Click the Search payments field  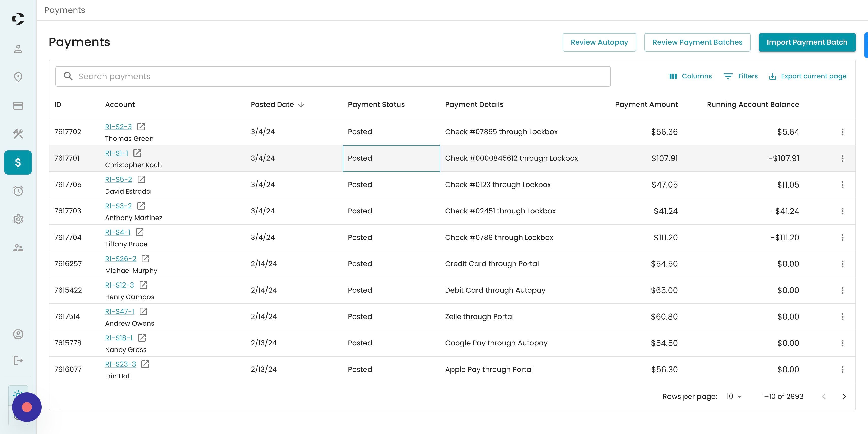point(333,76)
